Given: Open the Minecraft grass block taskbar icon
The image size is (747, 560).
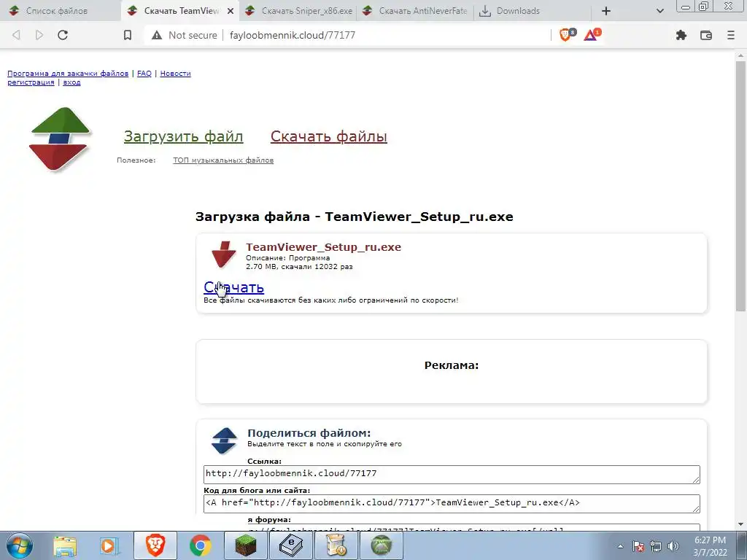Looking at the screenshot, I should tap(245, 545).
